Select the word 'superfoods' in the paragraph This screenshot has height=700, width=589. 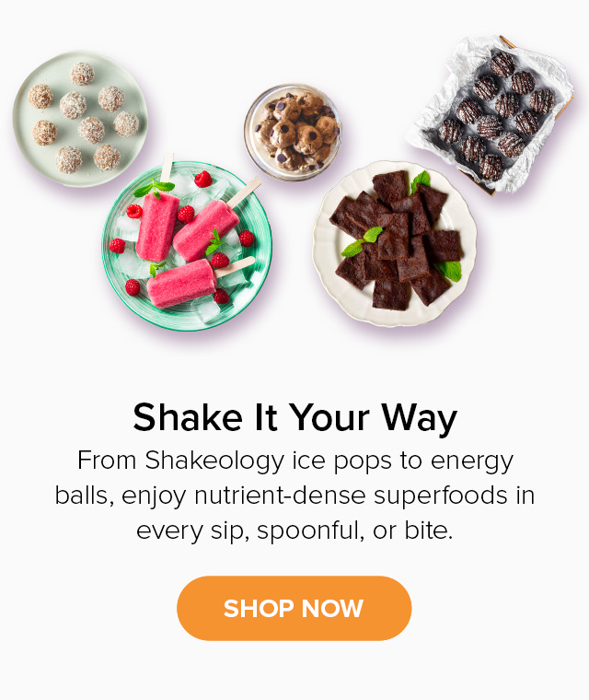441,496
